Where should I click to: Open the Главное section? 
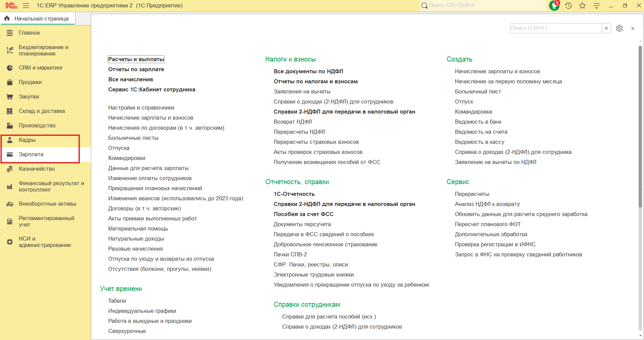(45, 33)
